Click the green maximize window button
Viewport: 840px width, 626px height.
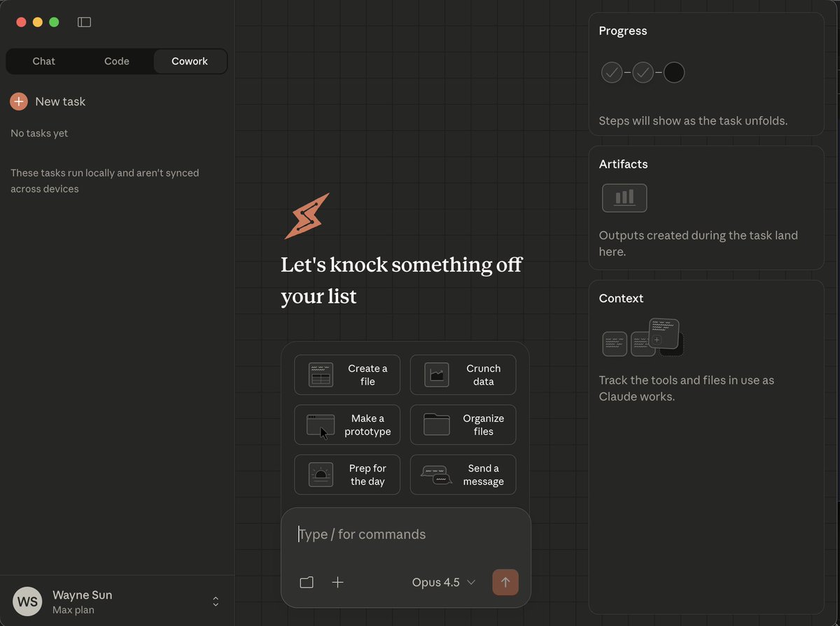pyautogui.click(x=54, y=22)
